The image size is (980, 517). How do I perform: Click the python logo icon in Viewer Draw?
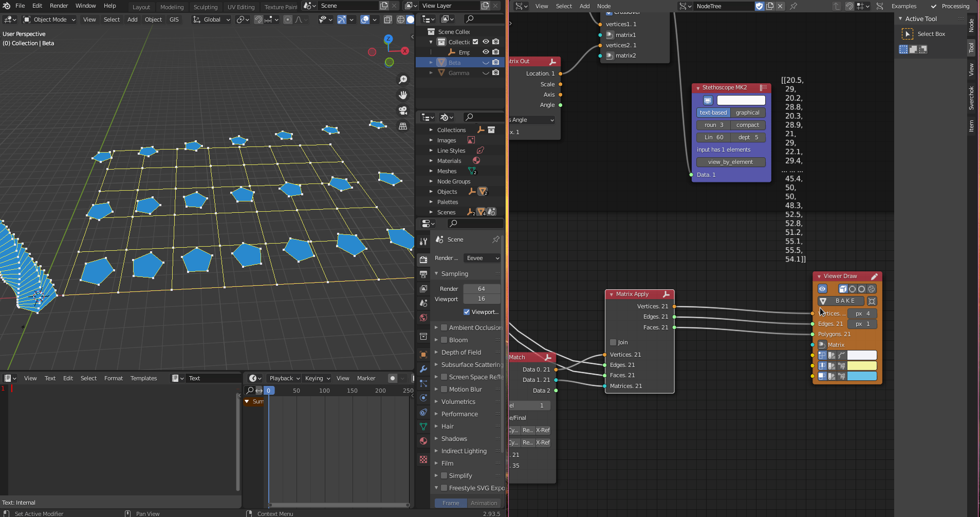(x=872, y=289)
